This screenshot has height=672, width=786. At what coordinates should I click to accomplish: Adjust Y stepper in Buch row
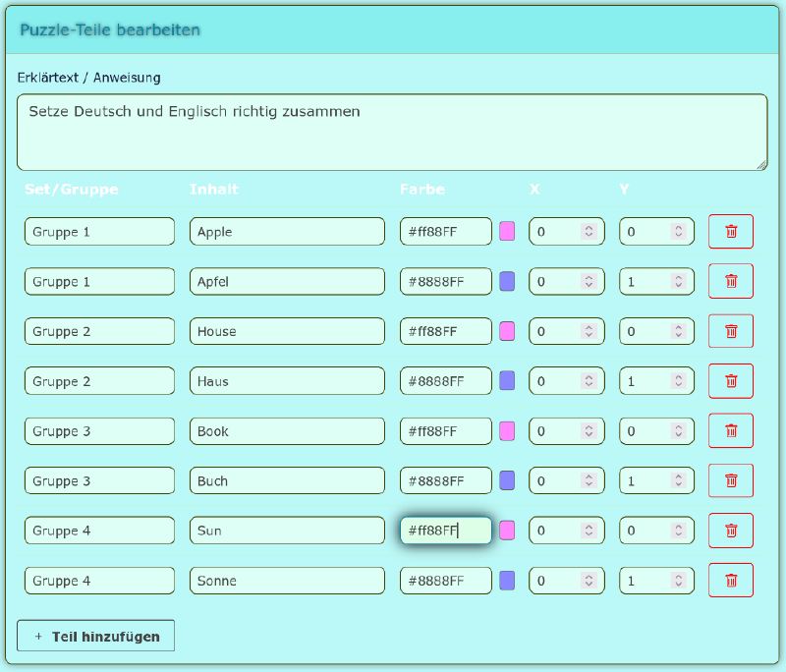tap(679, 480)
